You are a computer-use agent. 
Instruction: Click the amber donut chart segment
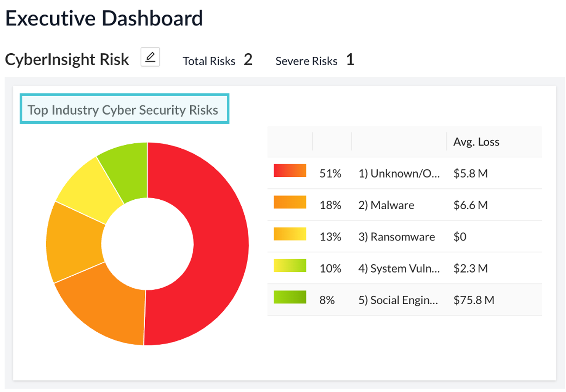[x=75, y=241]
